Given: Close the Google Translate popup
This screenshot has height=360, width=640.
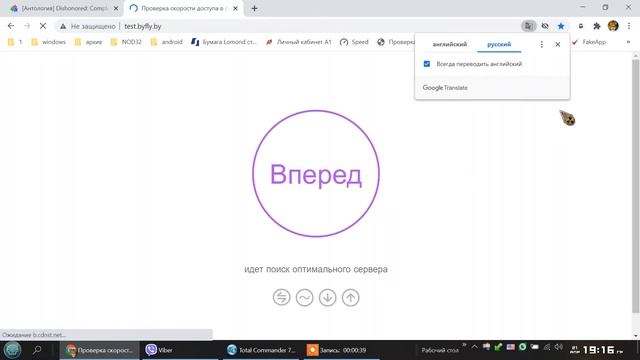Looking at the screenshot, I should (558, 44).
